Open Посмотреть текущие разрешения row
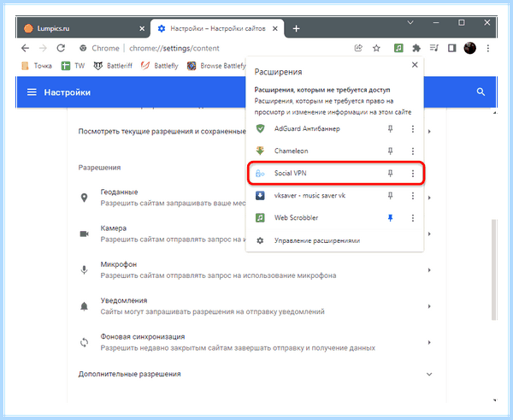 (x=255, y=131)
